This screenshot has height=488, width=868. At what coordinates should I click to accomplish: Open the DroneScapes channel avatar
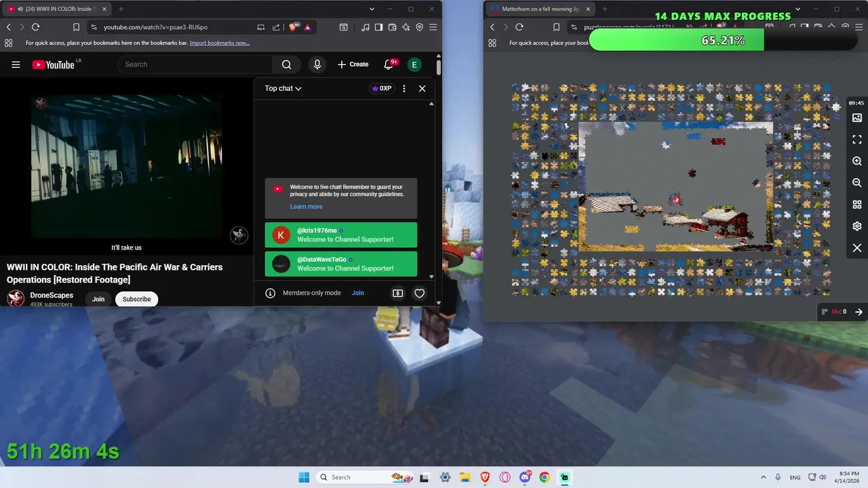coord(16,298)
